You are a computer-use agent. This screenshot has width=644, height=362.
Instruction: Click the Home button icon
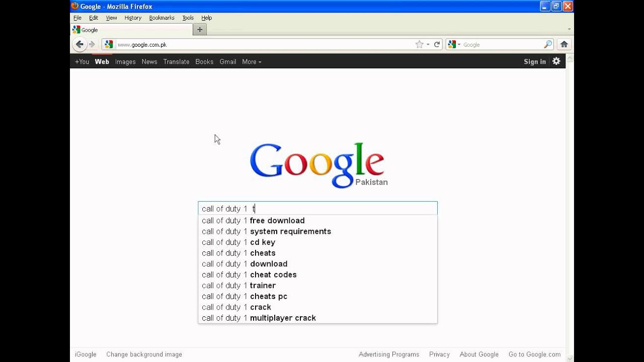pos(564,44)
